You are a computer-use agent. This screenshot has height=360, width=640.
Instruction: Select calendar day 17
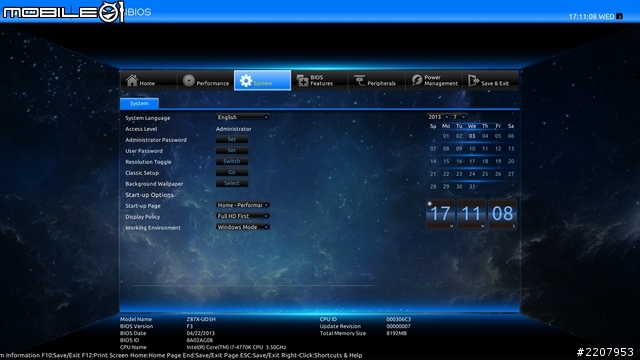click(x=472, y=162)
